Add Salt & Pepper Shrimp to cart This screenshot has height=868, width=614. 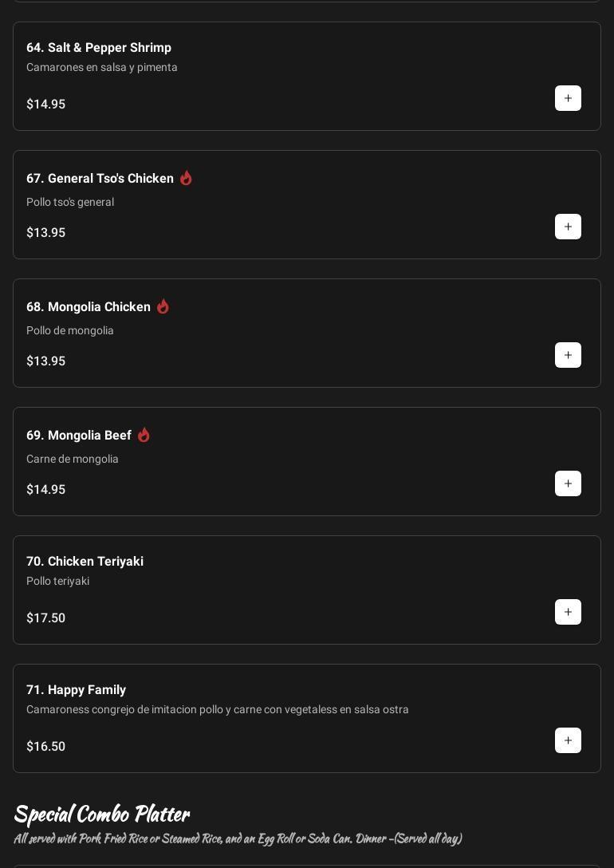pyautogui.click(x=568, y=98)
